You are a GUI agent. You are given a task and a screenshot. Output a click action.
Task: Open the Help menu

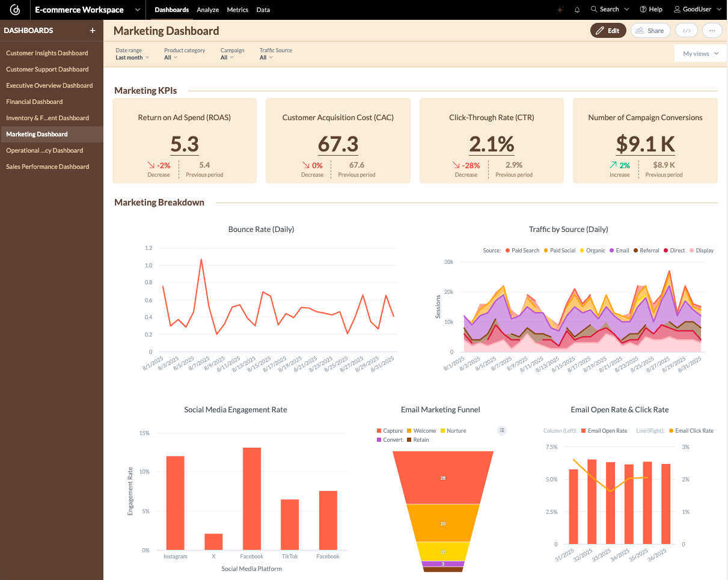coord(650,9)
